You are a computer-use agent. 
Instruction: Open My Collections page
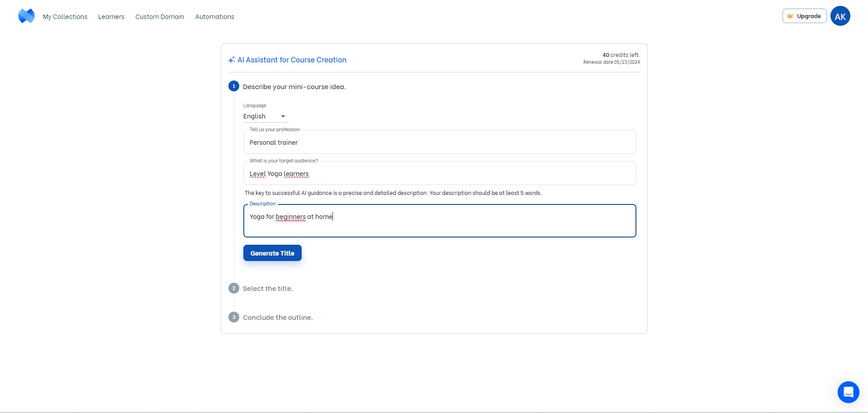[65, 17]
